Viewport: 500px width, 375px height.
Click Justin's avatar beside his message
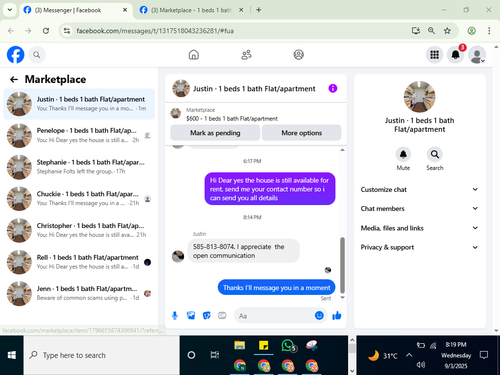pos(178,256)
